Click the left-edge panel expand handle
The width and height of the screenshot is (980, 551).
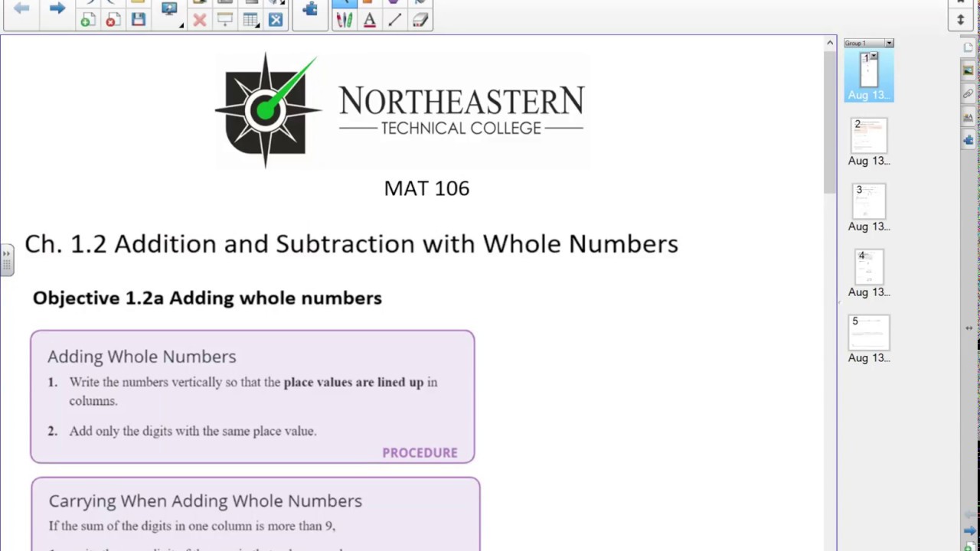6,260
